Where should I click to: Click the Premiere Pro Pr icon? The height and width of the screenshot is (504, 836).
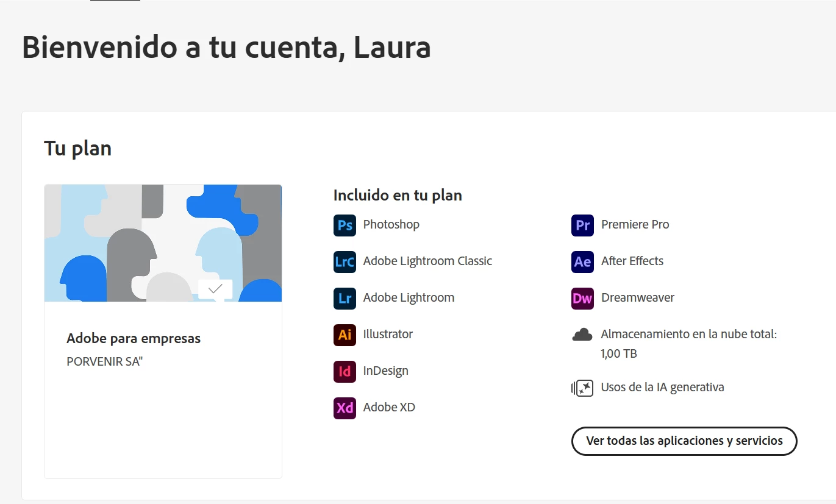click(582, 225)
